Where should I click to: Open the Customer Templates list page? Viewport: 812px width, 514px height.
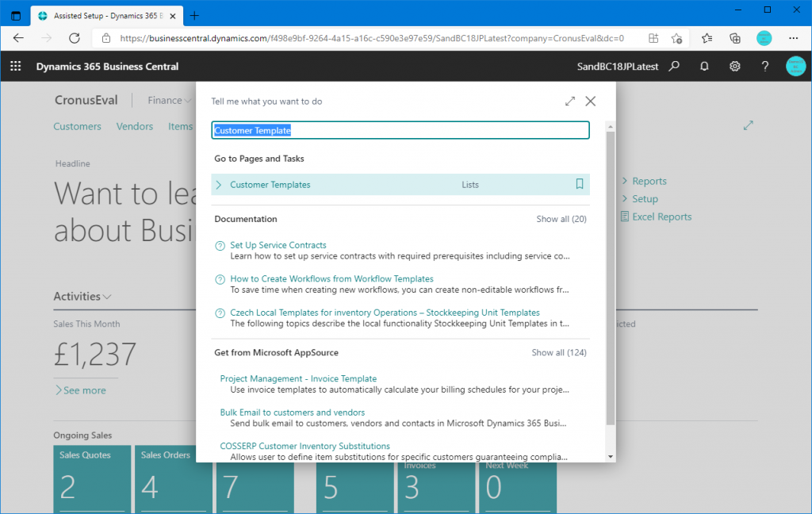(x=270, y=185)
